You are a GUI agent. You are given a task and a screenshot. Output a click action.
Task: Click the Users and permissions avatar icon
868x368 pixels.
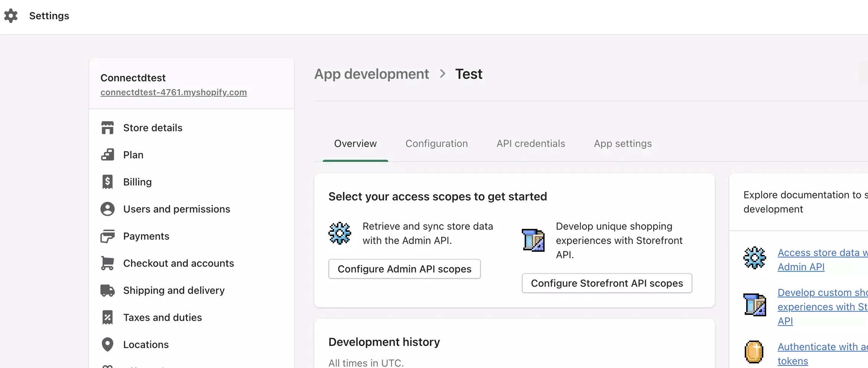pos(108,209)
